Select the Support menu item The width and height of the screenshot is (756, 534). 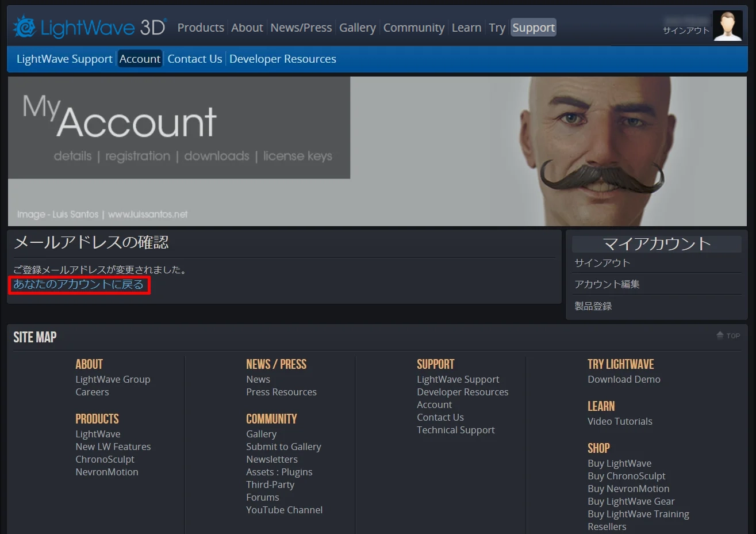(534, 28)
